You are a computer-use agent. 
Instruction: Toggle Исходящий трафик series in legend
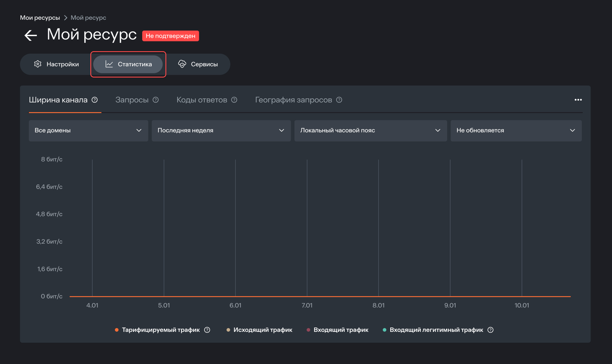click(x=263, y=330)
